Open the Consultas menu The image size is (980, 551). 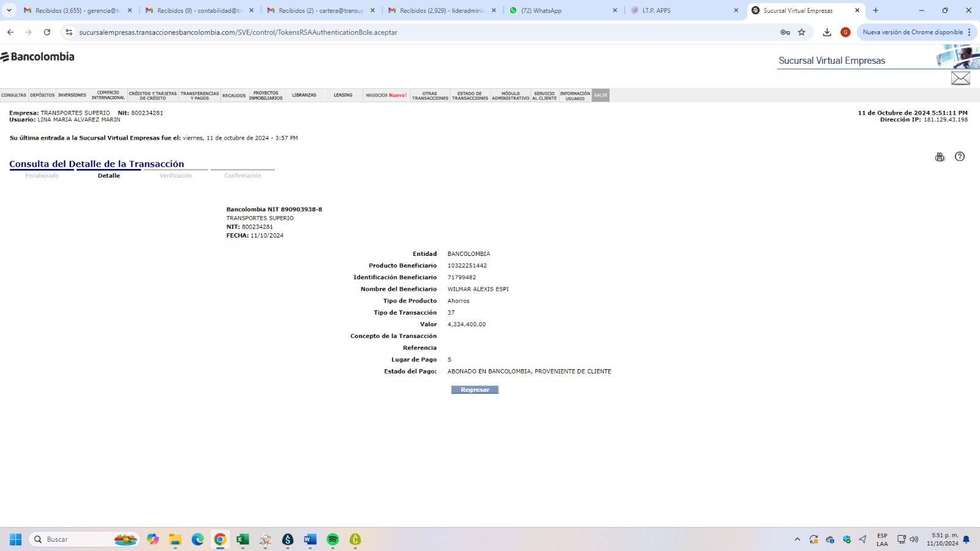coord(14,96)
